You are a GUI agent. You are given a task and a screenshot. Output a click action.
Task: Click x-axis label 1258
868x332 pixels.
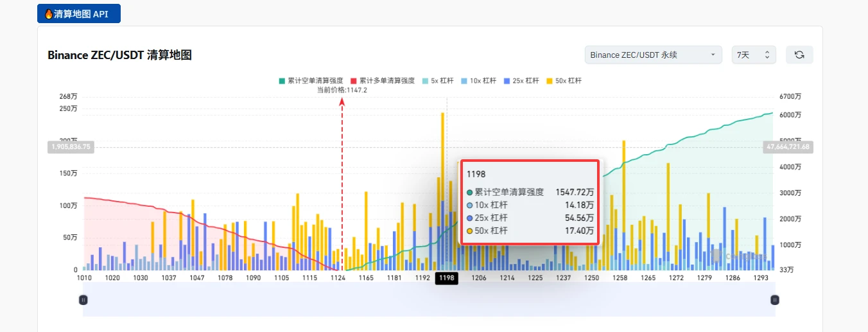620,278
